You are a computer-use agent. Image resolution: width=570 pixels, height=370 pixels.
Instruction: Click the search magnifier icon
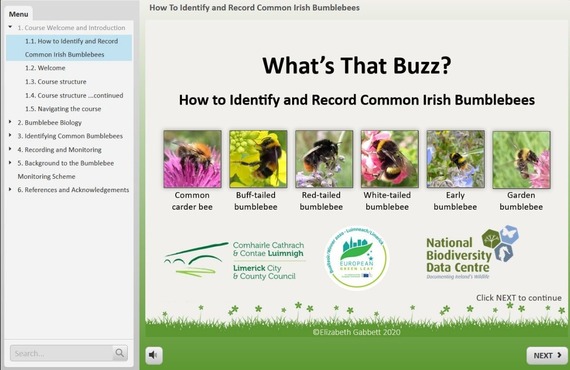[x=120, y=353]
